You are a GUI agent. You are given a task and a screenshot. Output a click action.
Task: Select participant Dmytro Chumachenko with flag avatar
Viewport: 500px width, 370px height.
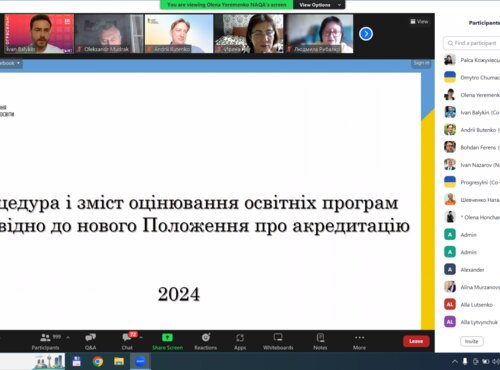click(x=472, y=77)
